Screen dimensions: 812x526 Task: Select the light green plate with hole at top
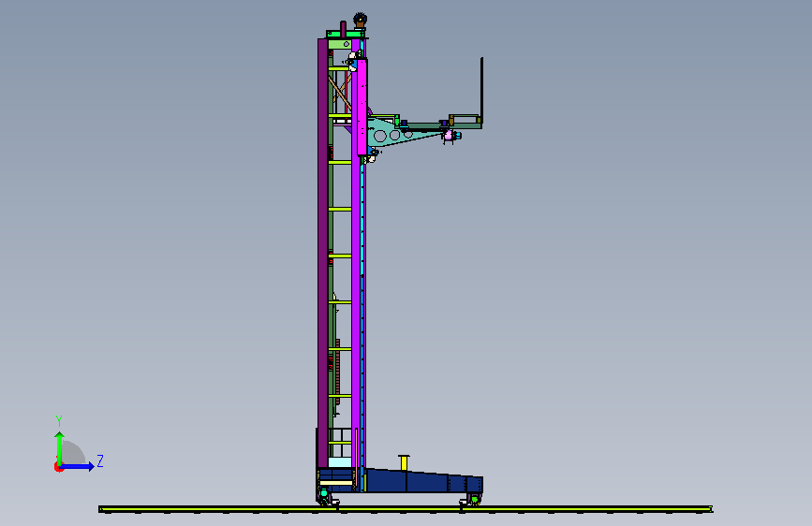tap(340, 45)
